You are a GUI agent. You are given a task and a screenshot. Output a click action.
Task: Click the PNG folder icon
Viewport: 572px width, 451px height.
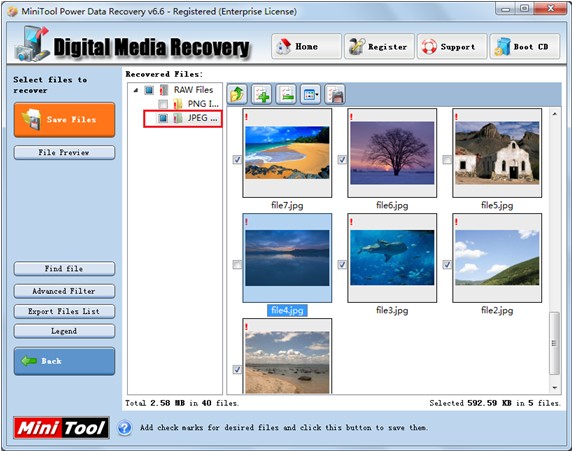click(178, 104)
